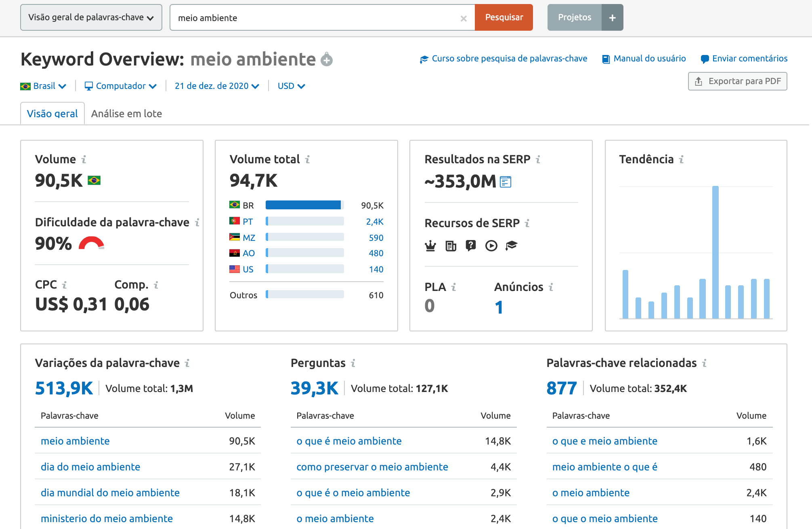Viewport: 812px width, 529px height.
Task: Click the Tendência info icon
Action: pyautogui.click(x=681, y=160)
